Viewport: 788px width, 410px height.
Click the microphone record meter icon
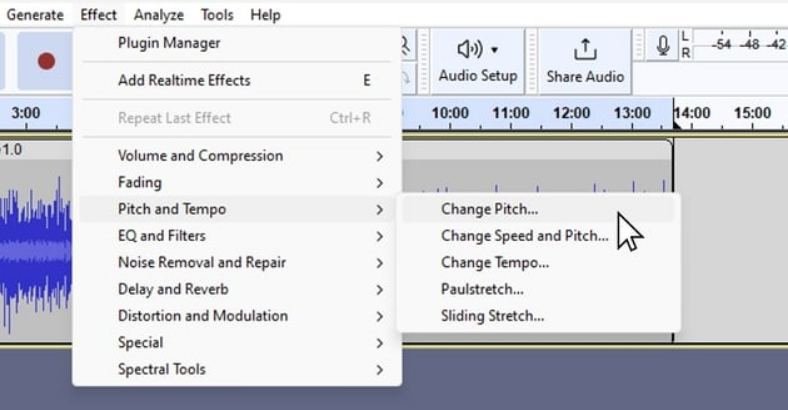[663, 45]
